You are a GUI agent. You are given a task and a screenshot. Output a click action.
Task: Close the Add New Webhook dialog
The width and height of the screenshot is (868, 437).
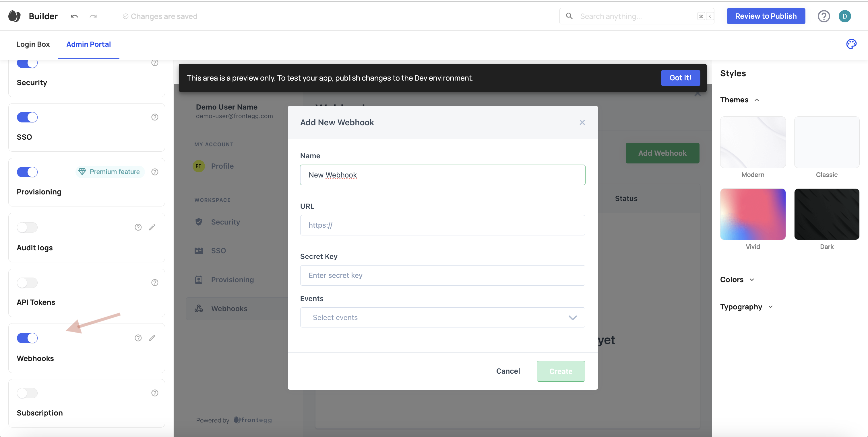pos(582,122)
